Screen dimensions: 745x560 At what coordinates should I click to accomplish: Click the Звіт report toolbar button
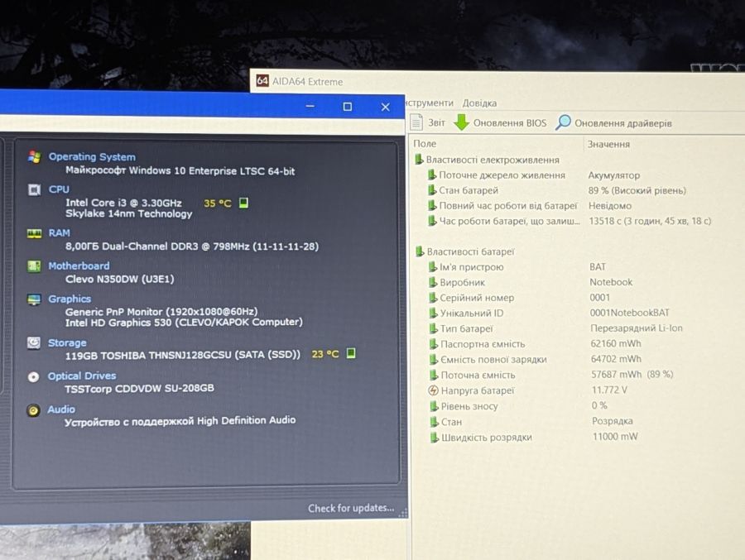(x=428, y=122)
